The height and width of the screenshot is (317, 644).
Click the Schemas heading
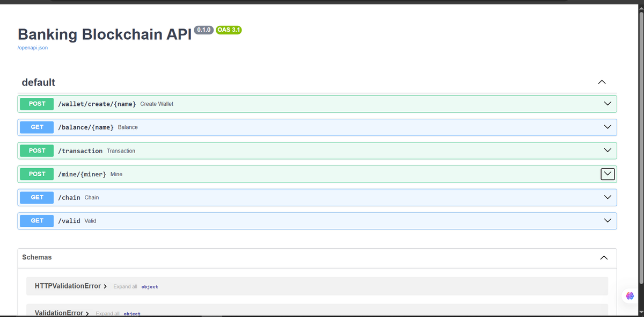click(x=37, y=257)
